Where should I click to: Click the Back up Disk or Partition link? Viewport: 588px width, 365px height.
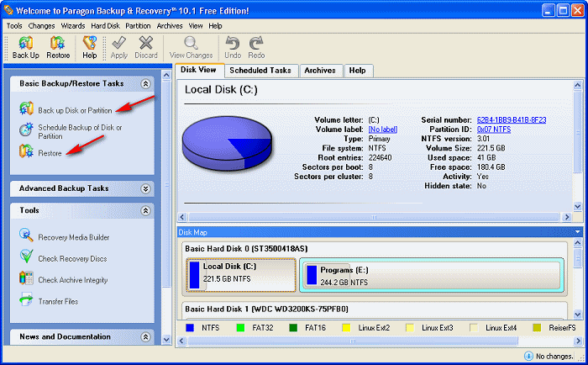[x=75, y=110]
